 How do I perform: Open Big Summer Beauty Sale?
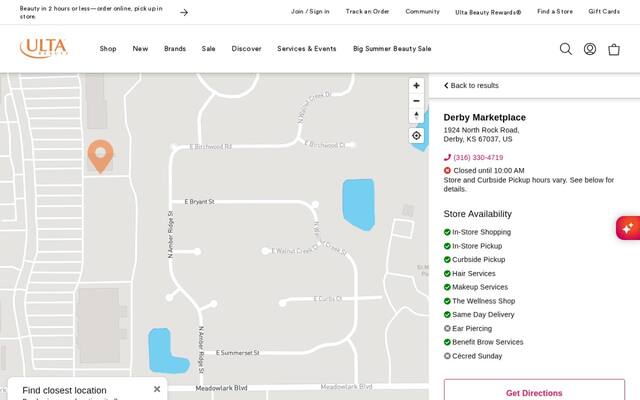pyautogui.click(x=392, y=49)
